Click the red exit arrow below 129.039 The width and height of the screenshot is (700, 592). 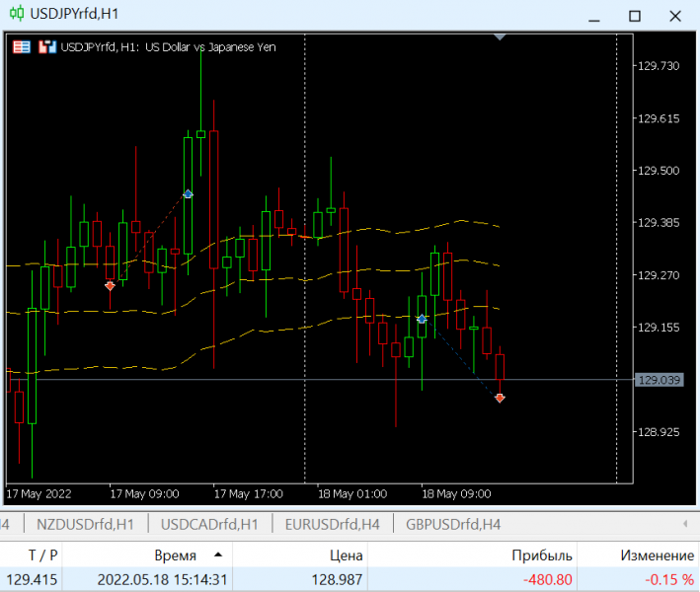[x=500, y=398]
